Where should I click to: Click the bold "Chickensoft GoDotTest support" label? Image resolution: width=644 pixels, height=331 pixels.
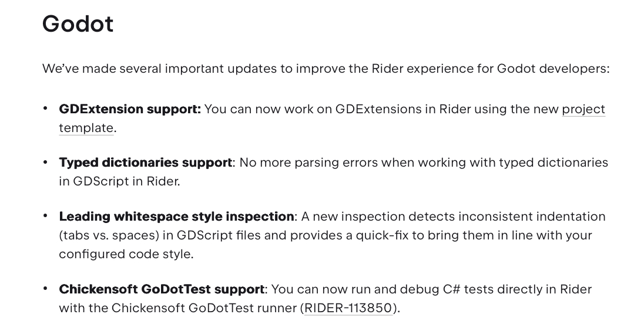pyautogui.click(x=162, y=289)
